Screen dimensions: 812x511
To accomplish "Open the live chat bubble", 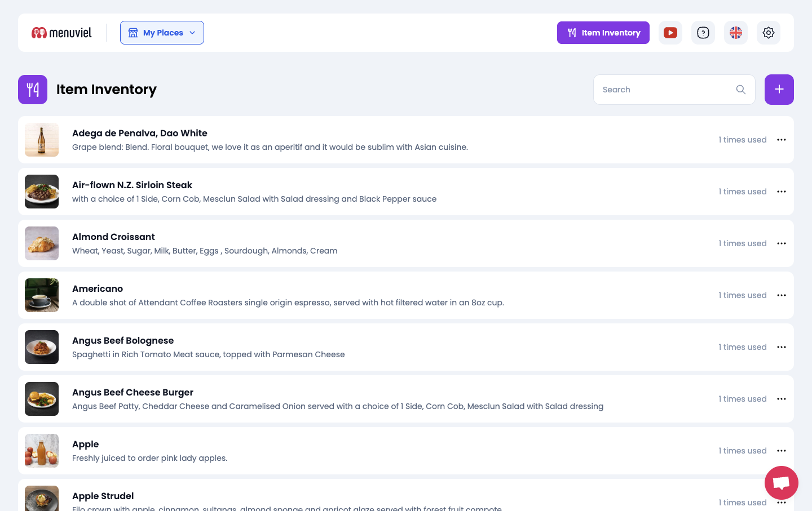I will point(781,483).
